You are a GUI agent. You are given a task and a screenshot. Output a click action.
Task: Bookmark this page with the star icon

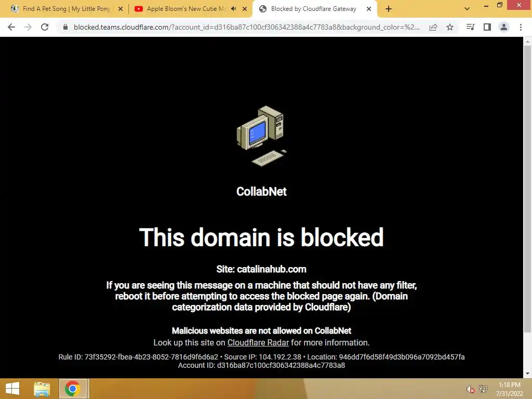pos(450,27)
